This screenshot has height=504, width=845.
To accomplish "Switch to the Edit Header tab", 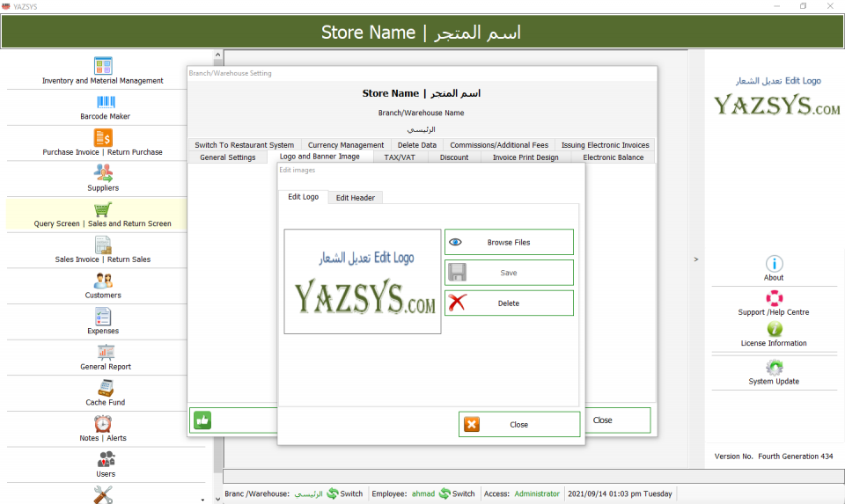I will coord(355,198).
